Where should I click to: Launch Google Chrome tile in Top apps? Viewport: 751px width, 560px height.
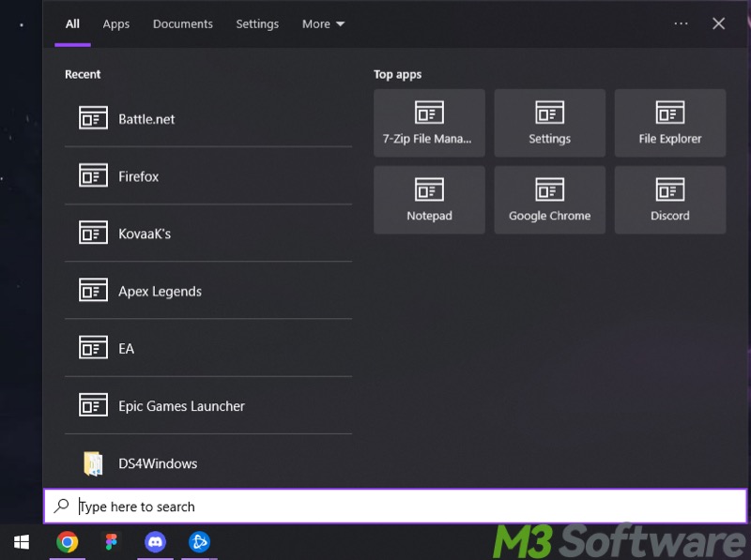[549, 200]
